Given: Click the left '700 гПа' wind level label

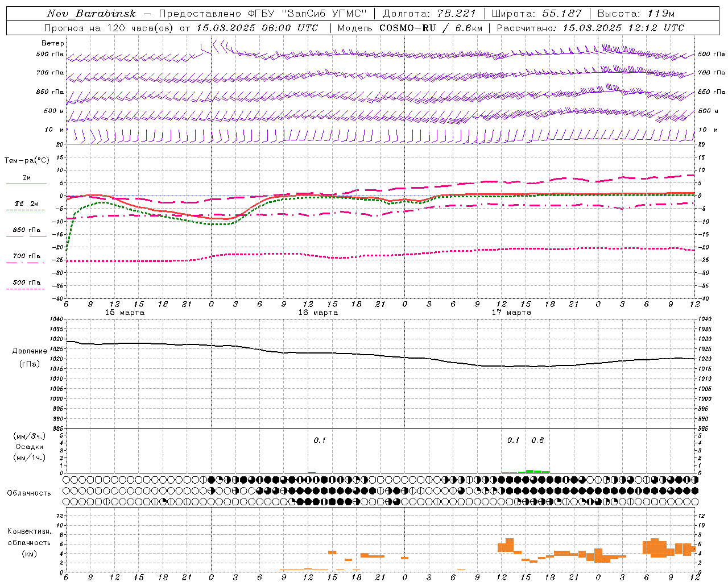Looking at the screenshot, I should (50, 73).
